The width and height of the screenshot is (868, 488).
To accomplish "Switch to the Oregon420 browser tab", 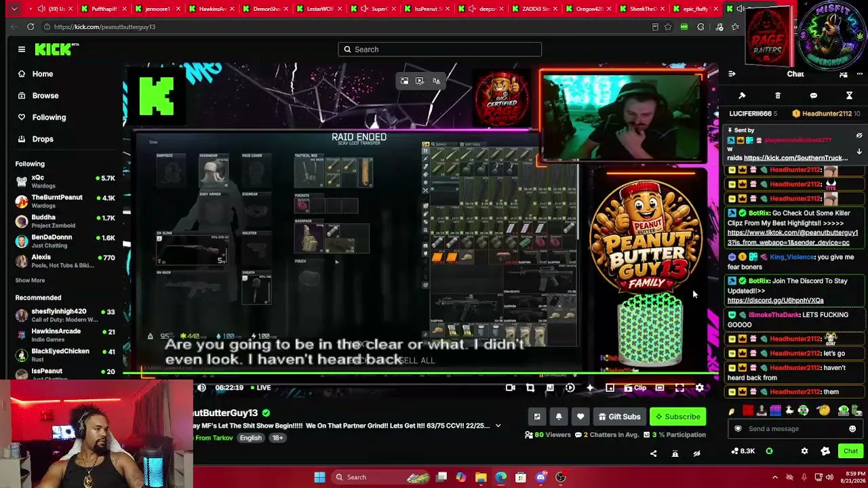I will (588, 9).
